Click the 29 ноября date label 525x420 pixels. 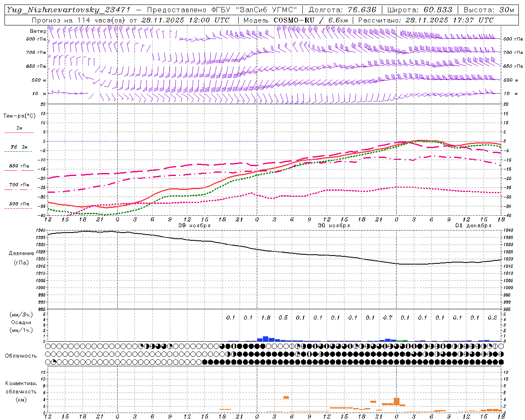194,226
